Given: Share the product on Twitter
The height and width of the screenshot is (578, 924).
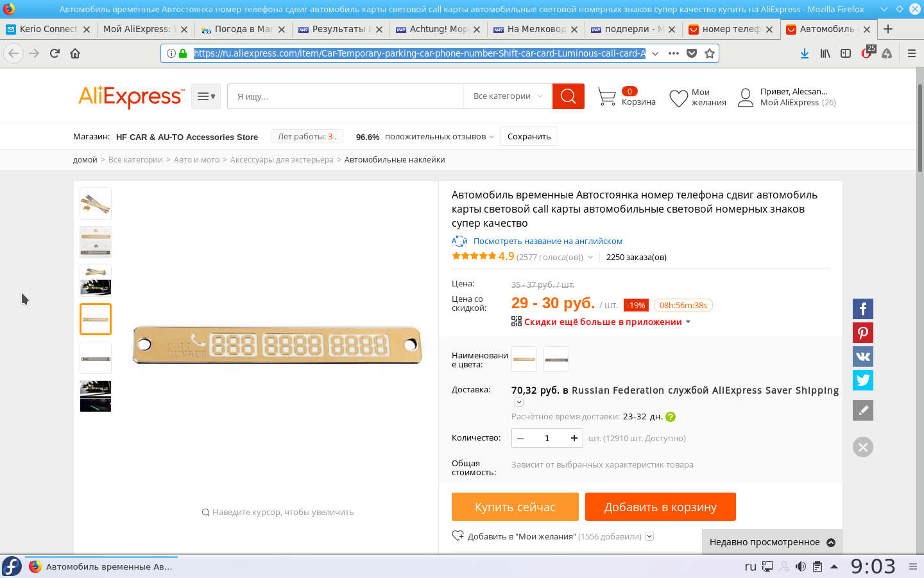Looking at the screenshot, I should pos(862,380).
